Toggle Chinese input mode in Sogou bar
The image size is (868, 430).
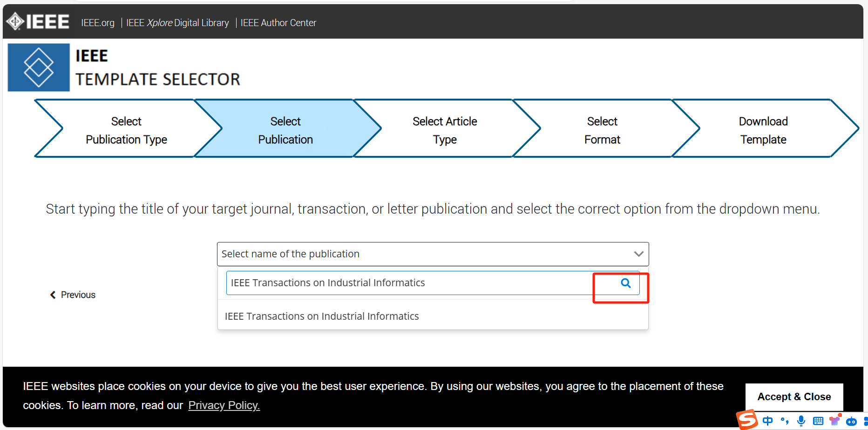(x=768, y=421)
